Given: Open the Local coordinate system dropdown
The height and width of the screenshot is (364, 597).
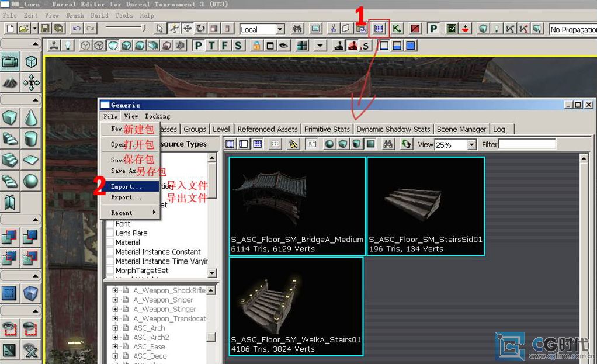Looking at the screenshot, I should pyautogui.click(x=280, y=29).
